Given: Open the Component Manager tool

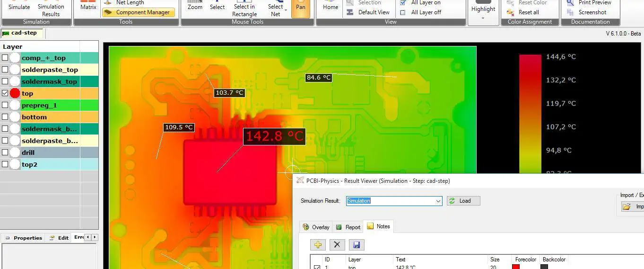Looking at the screenshot, I should (x=138, y=12).
